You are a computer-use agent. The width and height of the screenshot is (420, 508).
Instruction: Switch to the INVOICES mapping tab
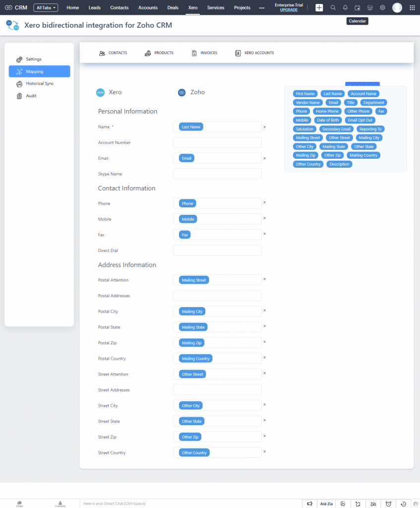click(x=204, y=53)
